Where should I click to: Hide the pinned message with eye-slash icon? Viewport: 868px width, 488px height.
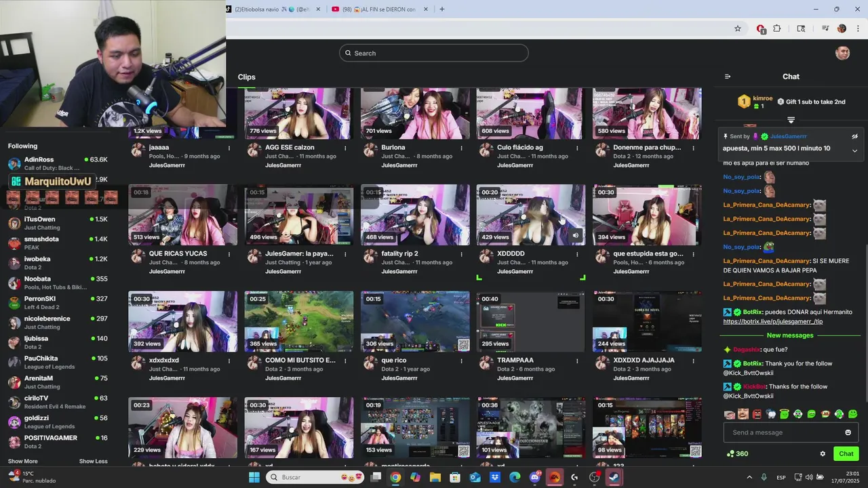point(854,136)
